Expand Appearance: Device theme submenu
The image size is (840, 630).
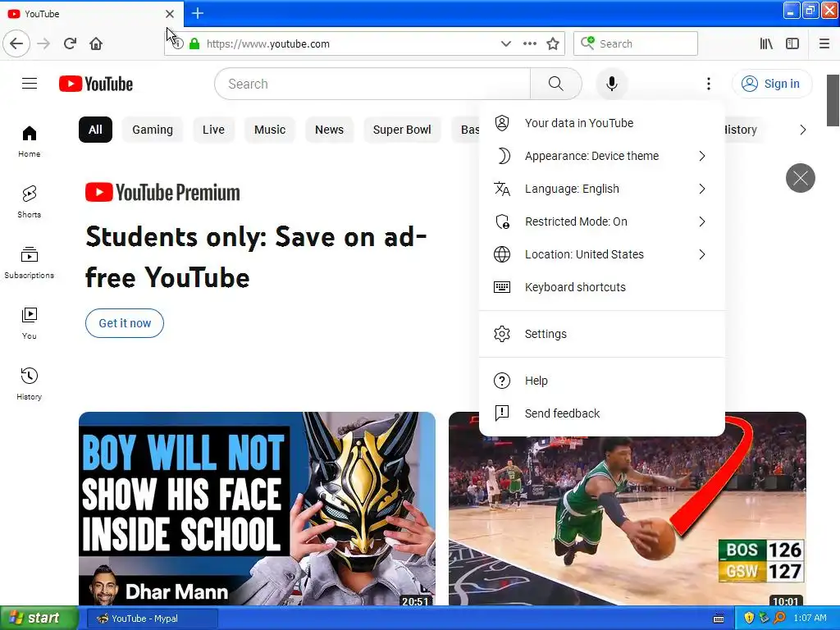point(601,156)
